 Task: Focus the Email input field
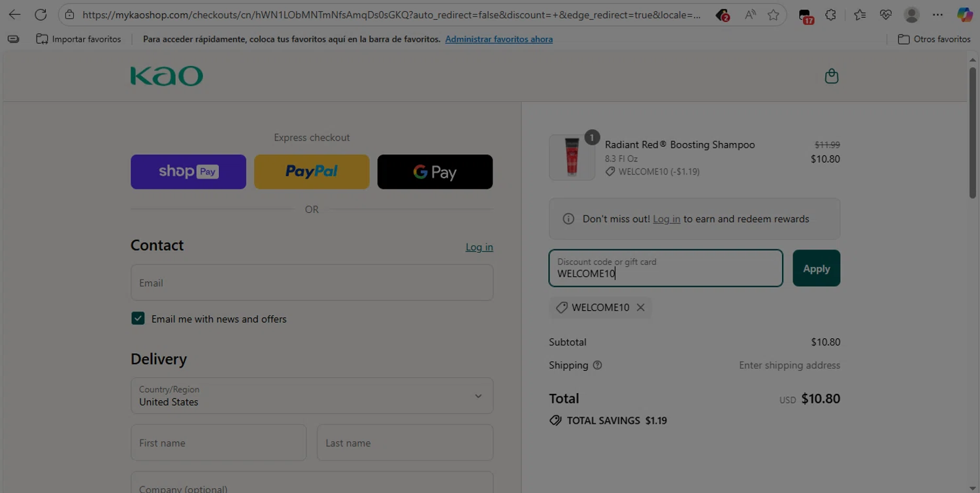312,283
